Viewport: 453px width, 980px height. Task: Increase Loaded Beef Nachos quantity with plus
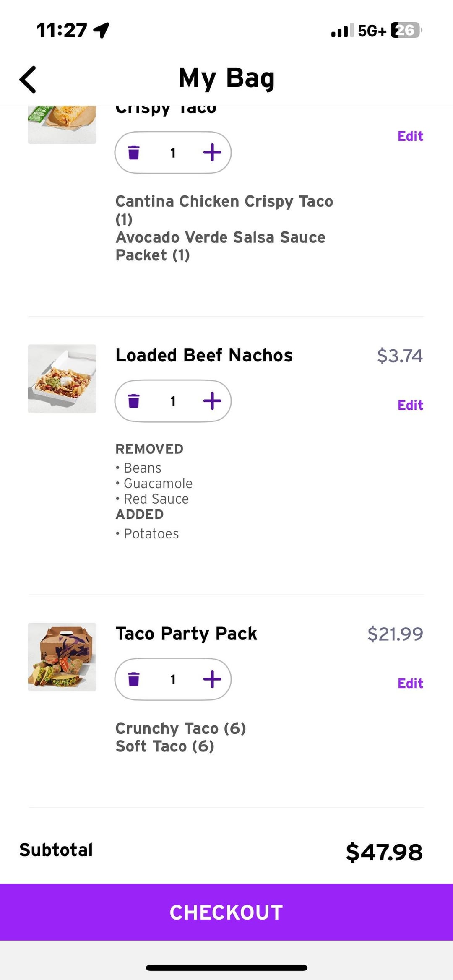[212, 401]
